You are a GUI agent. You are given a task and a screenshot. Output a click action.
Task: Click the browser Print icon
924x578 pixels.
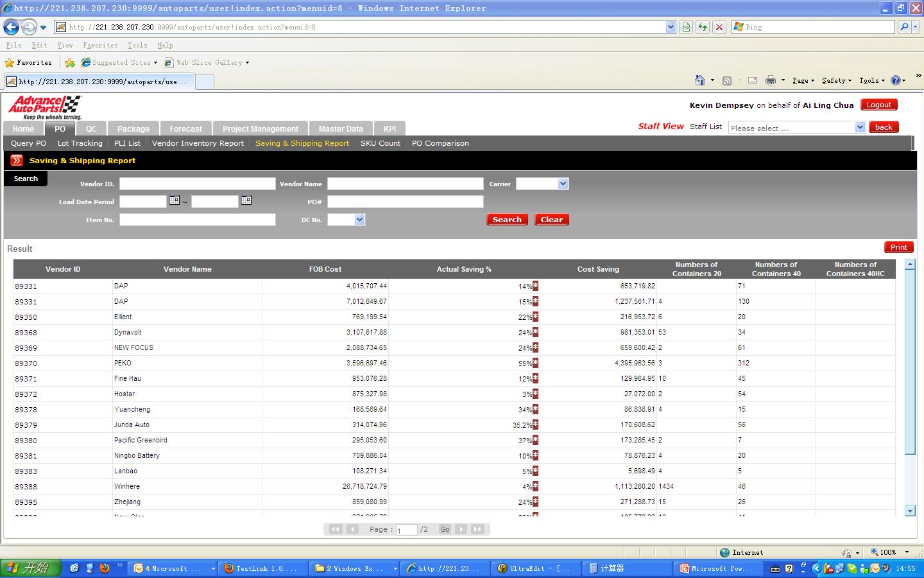pyautogui.click(x=771, y=80)
